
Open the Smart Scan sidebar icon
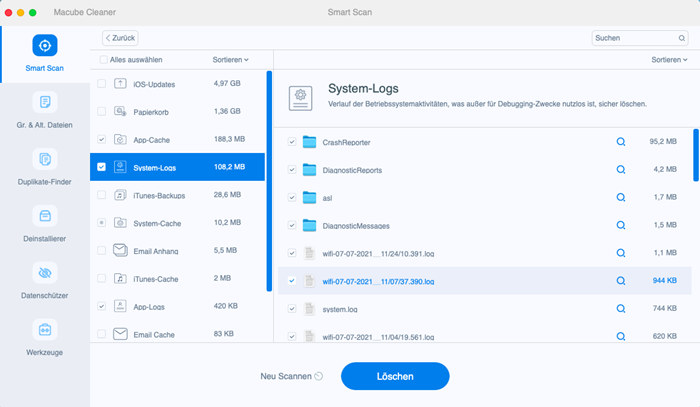(x=45, y=46)
